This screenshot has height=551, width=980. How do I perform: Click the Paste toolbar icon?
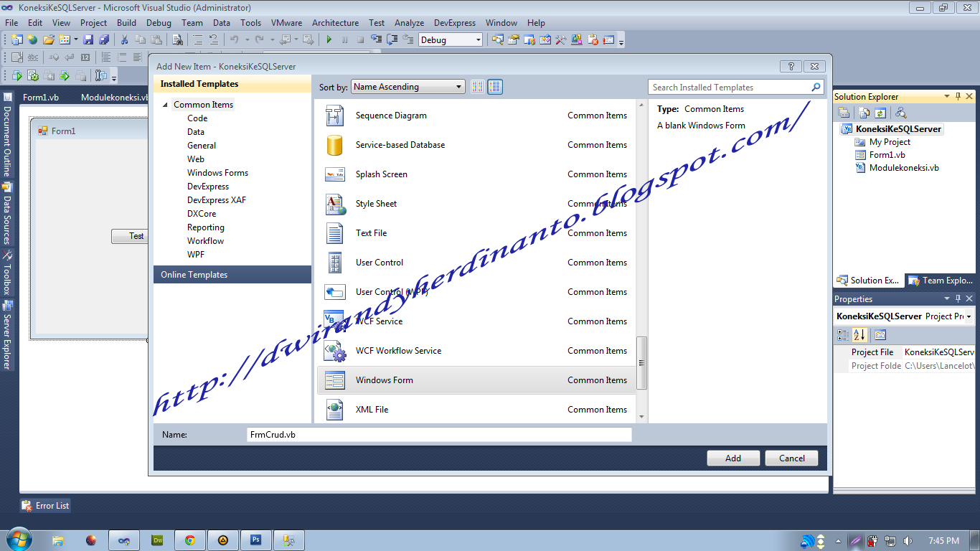156,39
